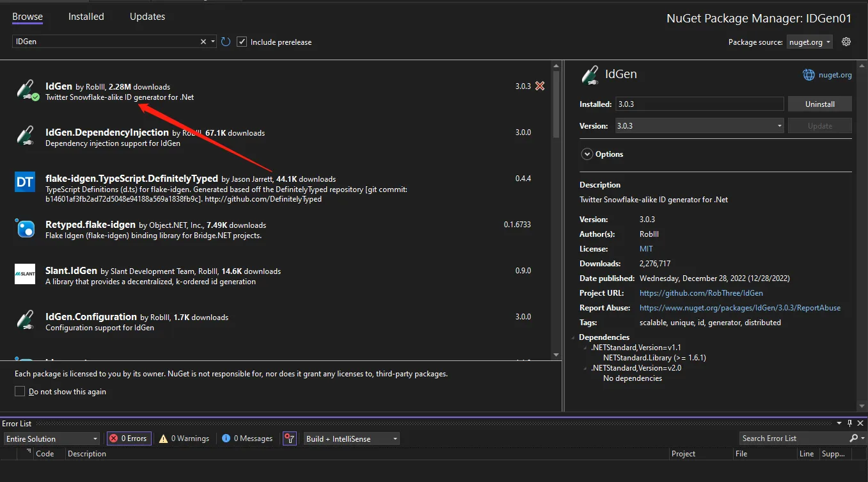Click the .NETStandard,Version=v1.1 dependency
868x482 pixels.
(x=636, y=348)
